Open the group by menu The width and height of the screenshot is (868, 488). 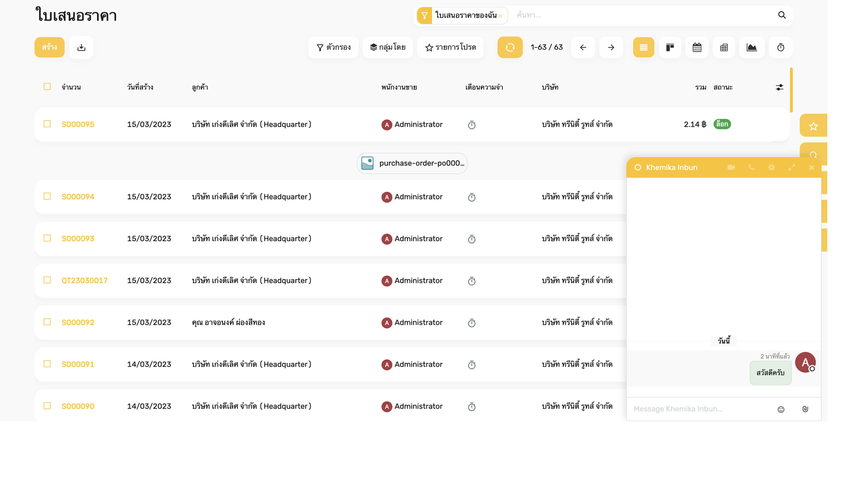pyautogui.click(x=387, y=47)
